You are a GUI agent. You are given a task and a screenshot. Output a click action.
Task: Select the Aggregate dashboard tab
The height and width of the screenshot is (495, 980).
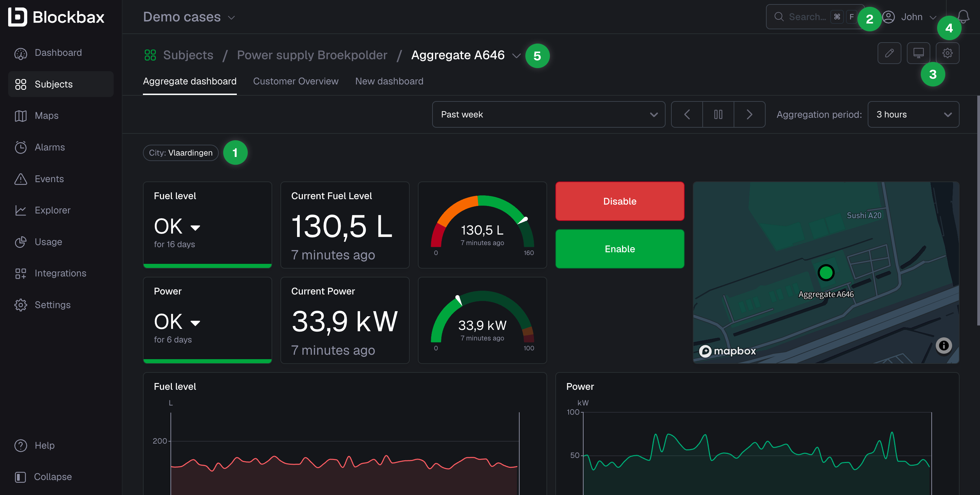pos(190,81)
